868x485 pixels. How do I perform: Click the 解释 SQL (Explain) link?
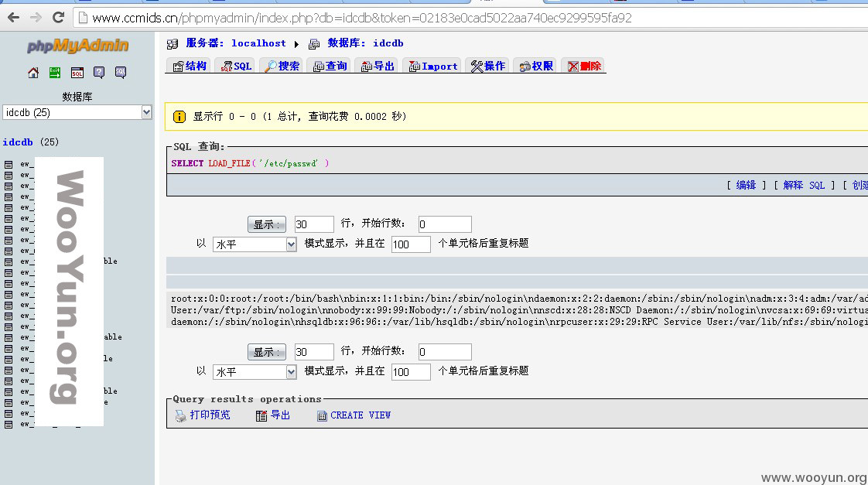tap(804, 185)
